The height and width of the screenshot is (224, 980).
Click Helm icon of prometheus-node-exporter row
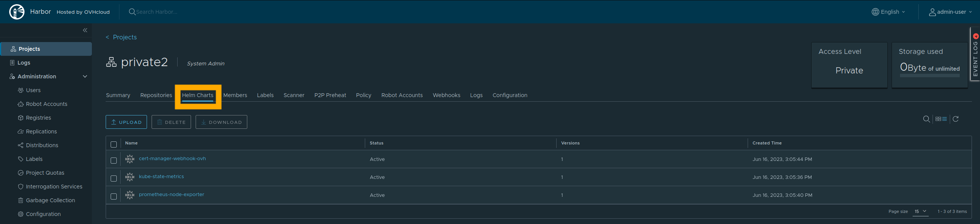130,195
